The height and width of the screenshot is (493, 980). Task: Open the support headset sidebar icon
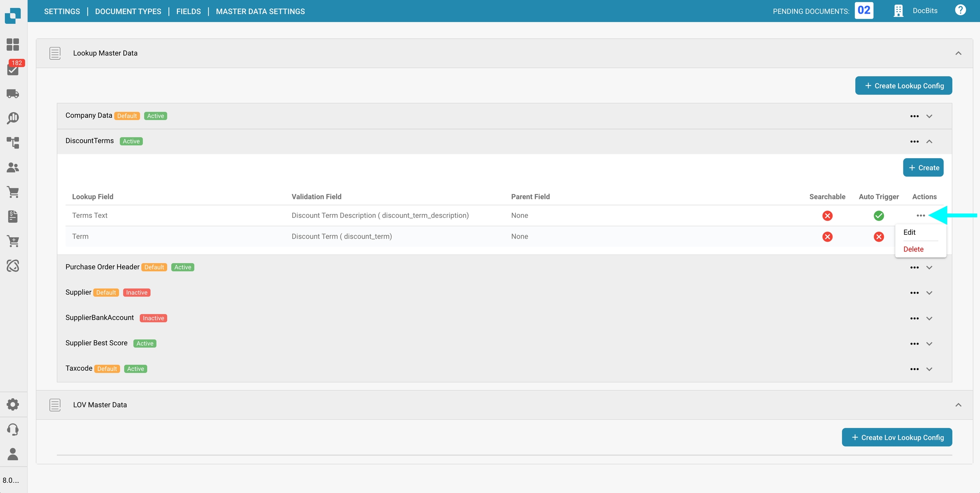pos(13,429)
